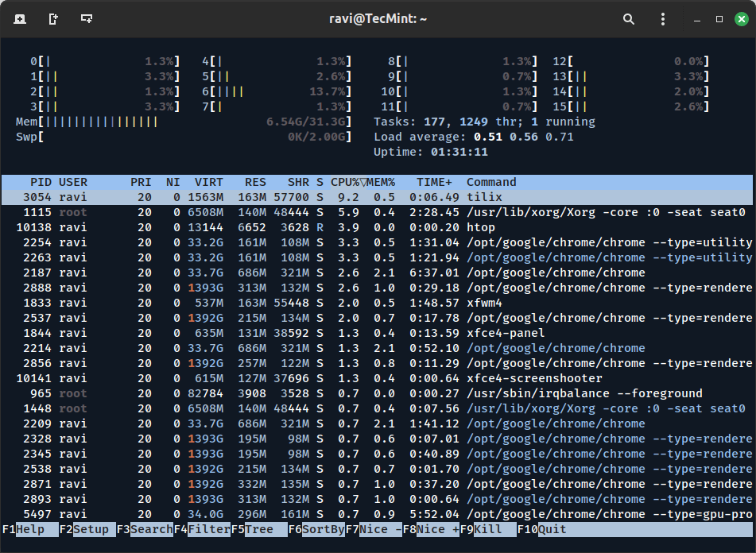Select chrome renderer row PID 2871
The image size is (756, 553).
[377, 484]
